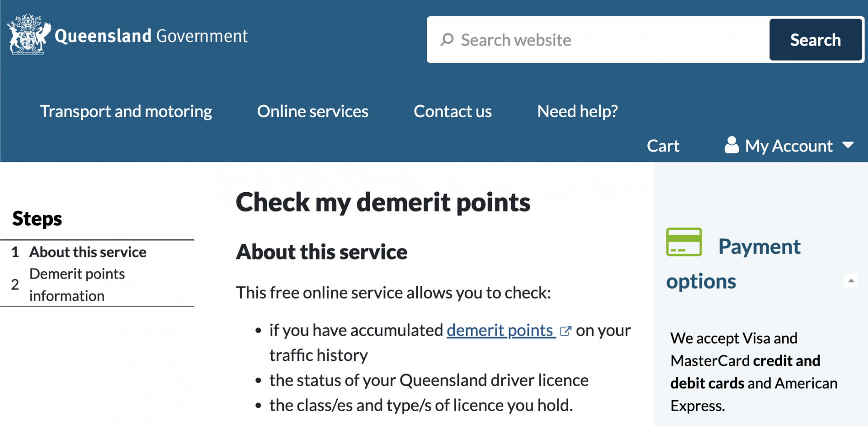This screenshot has width=868, height=426.
Task: Collapse Payment options with the up arrow
Action: click(852, 281)
